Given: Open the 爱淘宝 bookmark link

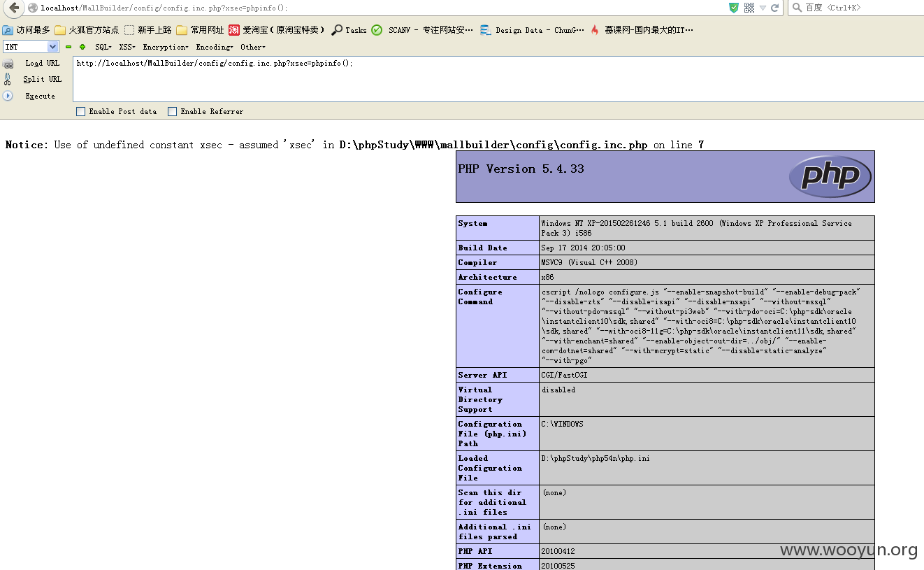Looking at the screenshot, I should tap(277, 30).
